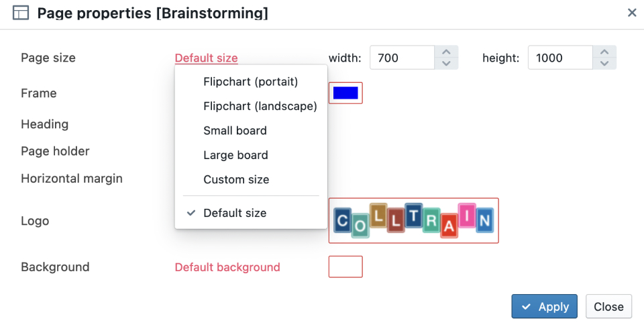This screenshot has height=333, width=644.
Task: Choose Flipchart (landscape) from menu
Action: click(x=260, y=106)
